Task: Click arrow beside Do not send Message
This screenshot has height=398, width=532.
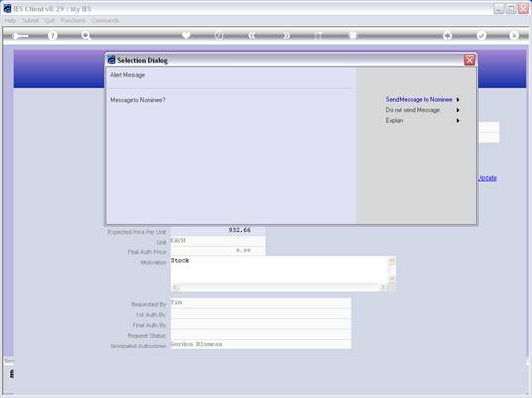Action: pyautogui.click(x=458, y=110)
